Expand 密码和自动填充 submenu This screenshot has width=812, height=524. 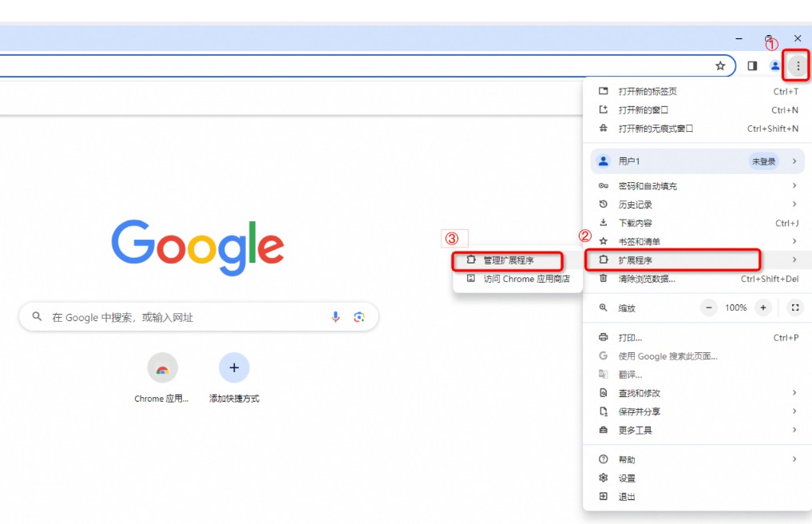[698, 185]
